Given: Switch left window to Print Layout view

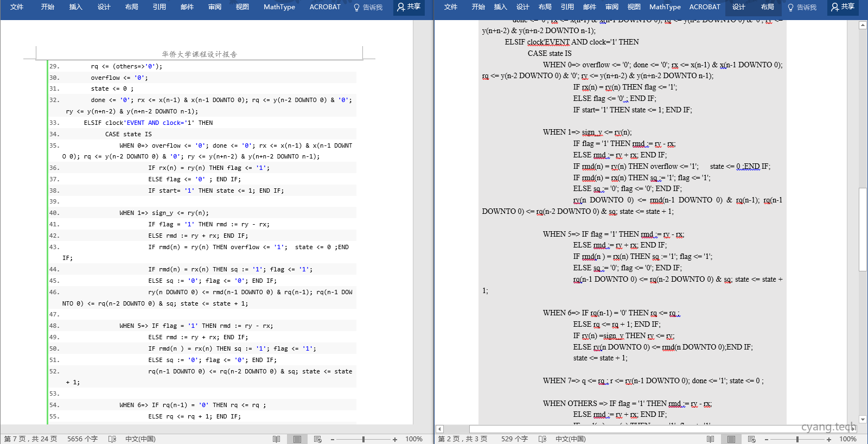Looking at the screenshot, I should [x=297, y=439].
